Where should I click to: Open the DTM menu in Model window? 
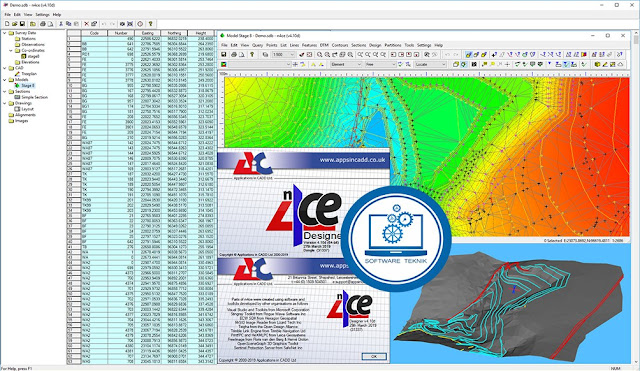[324, 45]
